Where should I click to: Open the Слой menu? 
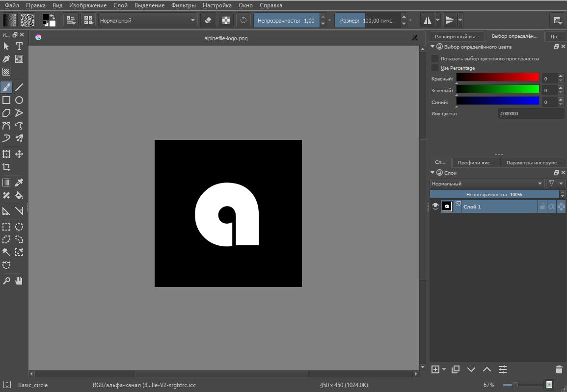(x=120, y=5)
